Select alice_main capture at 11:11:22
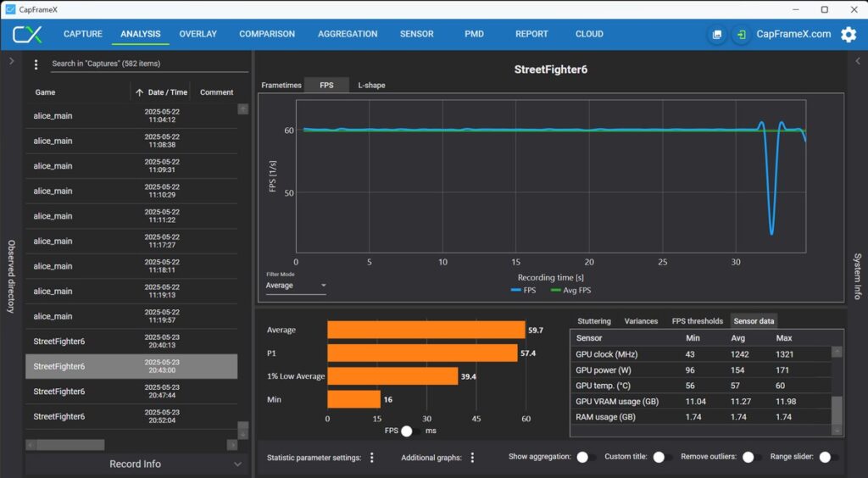The image size is (868, 478). (x=131, y=216)
